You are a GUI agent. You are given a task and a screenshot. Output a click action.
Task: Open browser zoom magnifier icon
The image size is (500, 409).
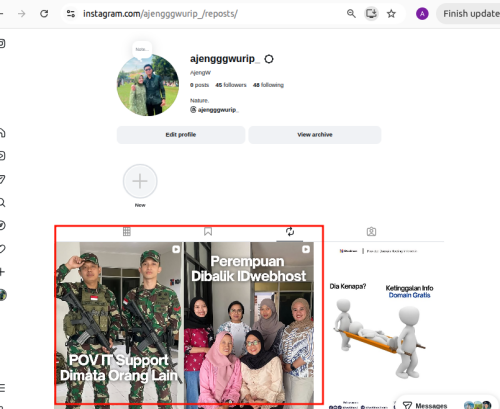point(351,14)
